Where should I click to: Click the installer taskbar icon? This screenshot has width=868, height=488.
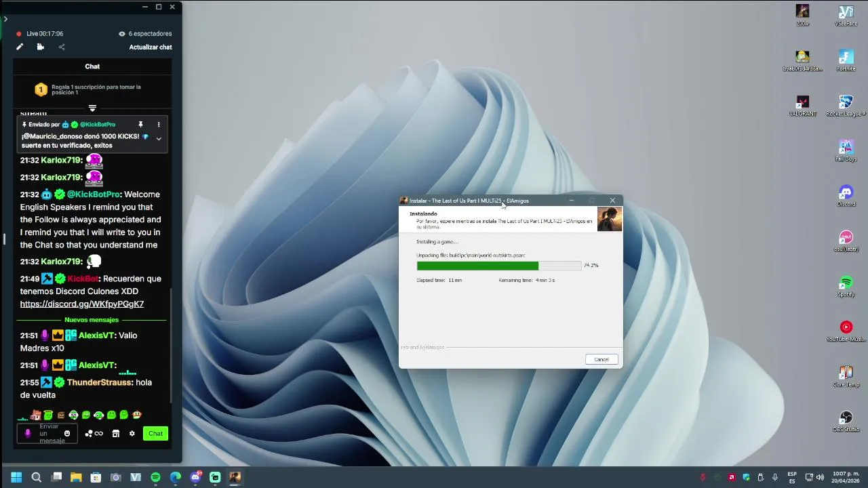235,477
